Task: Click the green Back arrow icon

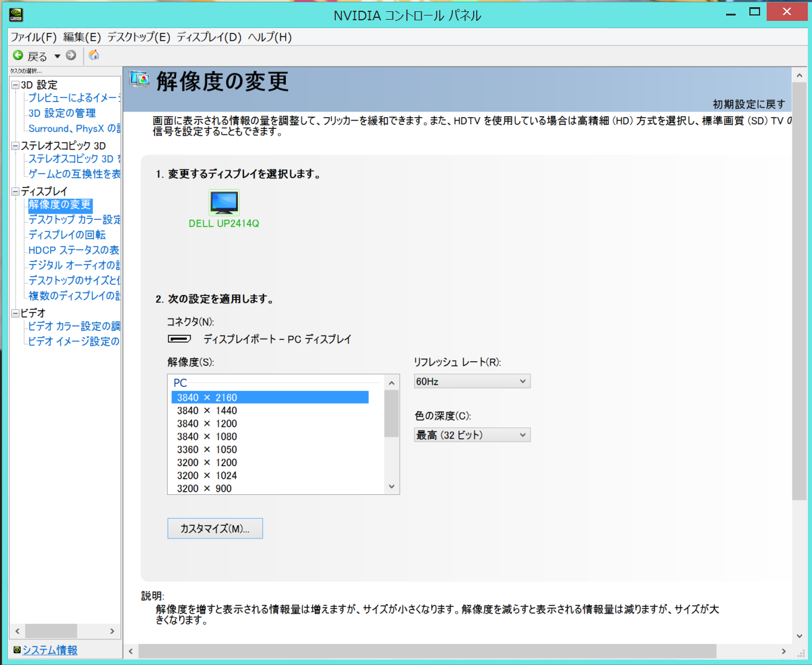Action: point(18,56)
